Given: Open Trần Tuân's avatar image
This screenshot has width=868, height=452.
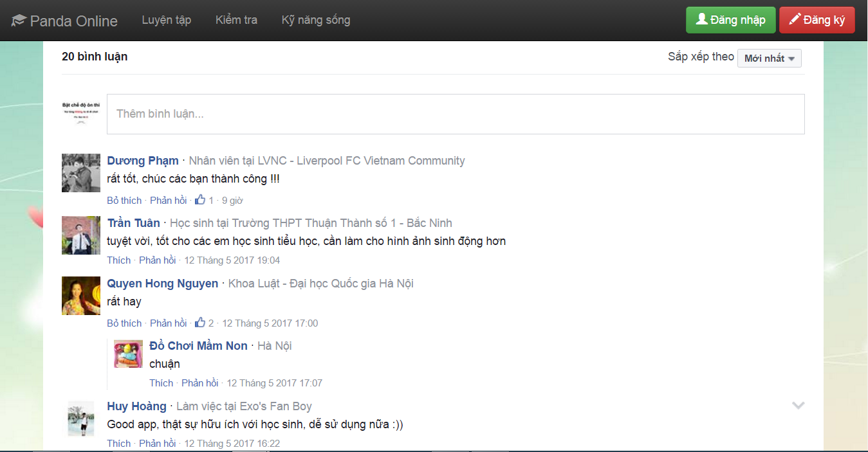Looking at the screenshot, I should tap(81, 235).
